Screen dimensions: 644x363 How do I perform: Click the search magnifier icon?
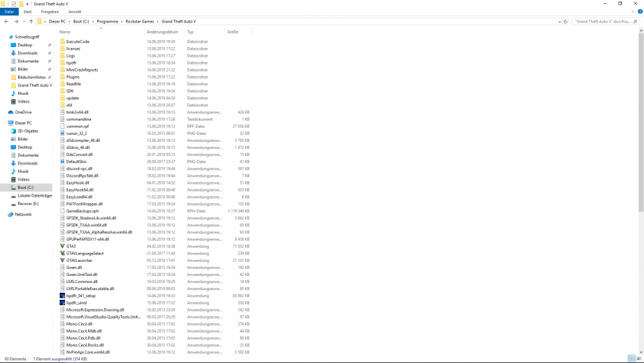636,21
